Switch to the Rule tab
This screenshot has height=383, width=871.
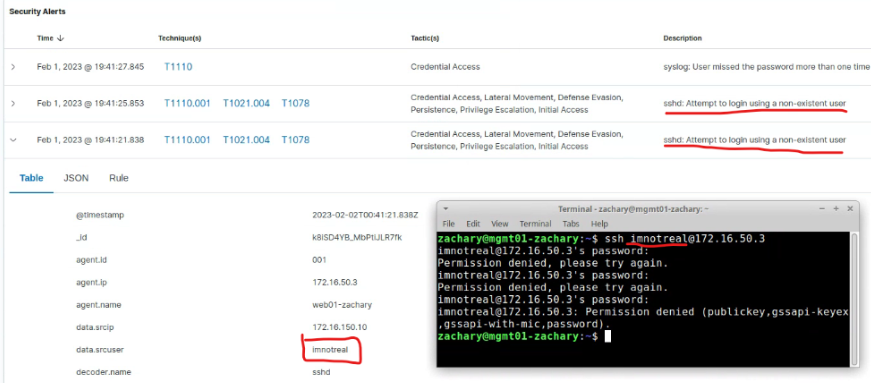click(x=118, y=178)
